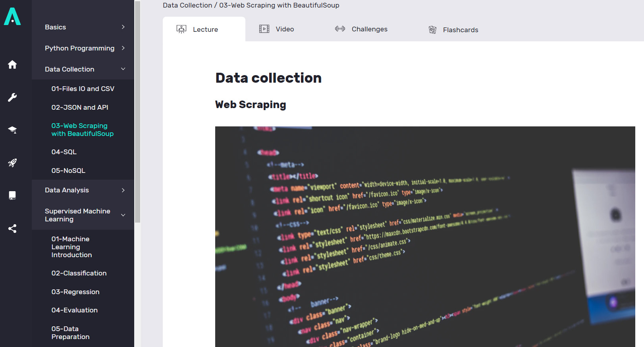
Task: Switch to the Video tab
Action: 277,29
